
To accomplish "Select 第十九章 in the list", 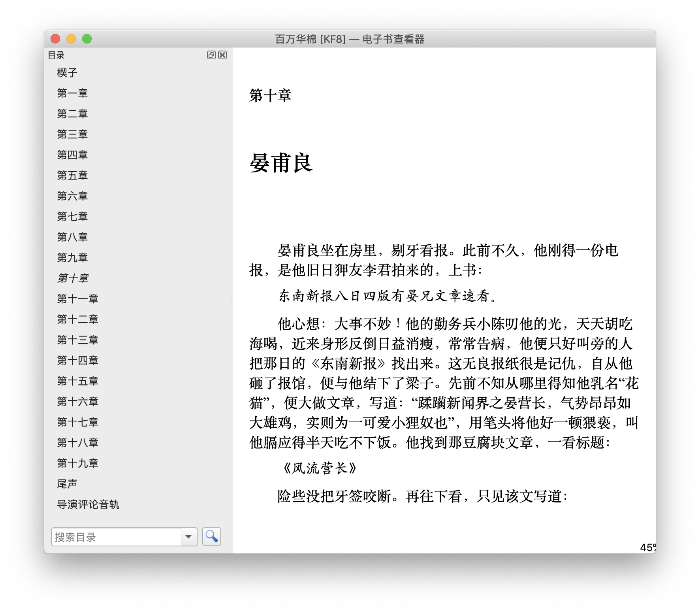I will click(x=77, y=463).
